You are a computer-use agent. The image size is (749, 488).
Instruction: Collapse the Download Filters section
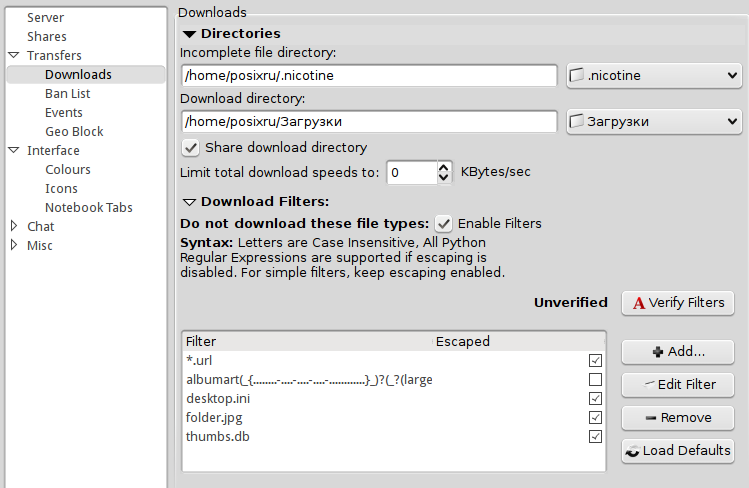click(189, 202)
